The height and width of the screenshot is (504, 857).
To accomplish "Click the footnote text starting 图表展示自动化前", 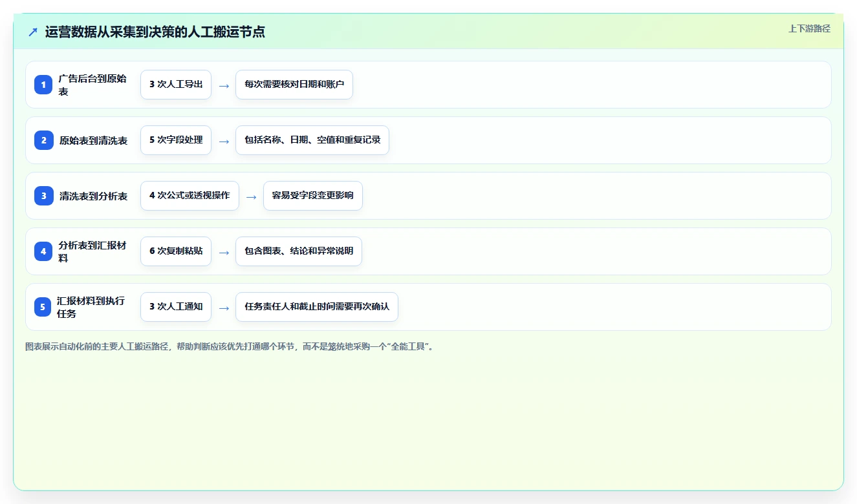I will pos(230,347).
